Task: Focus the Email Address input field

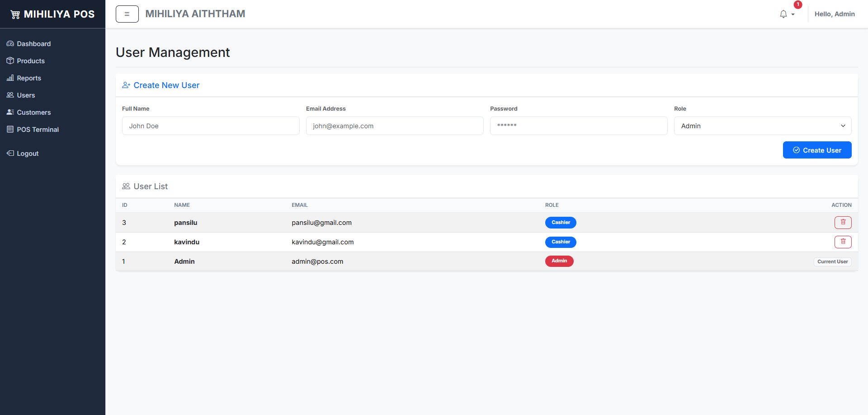Action: tap(395, 126)
